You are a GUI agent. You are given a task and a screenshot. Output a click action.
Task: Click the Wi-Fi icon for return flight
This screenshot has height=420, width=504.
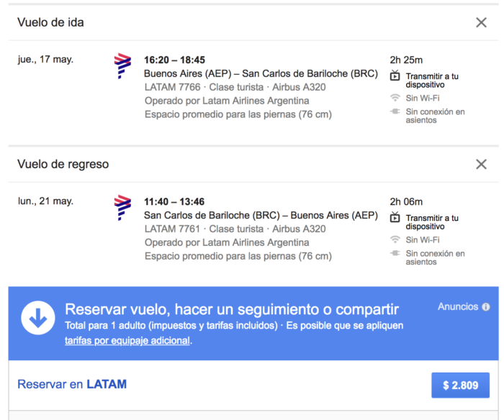pyautogui.click(x=395, y=239)
